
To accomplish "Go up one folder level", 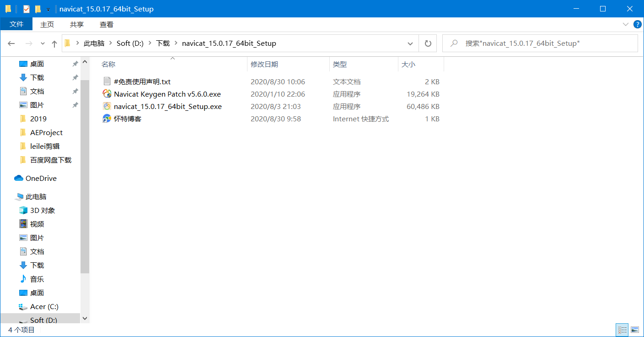I will (54, 43).
